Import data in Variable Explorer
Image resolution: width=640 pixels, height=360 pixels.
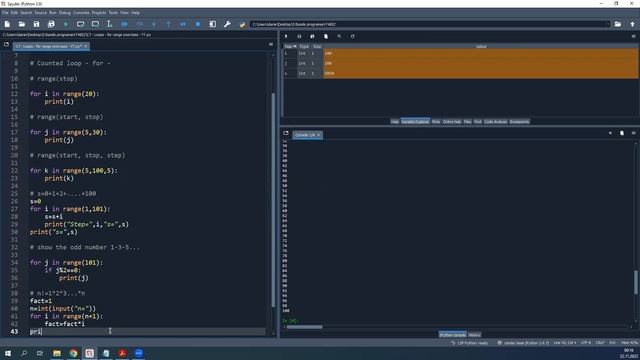(286, 36)
